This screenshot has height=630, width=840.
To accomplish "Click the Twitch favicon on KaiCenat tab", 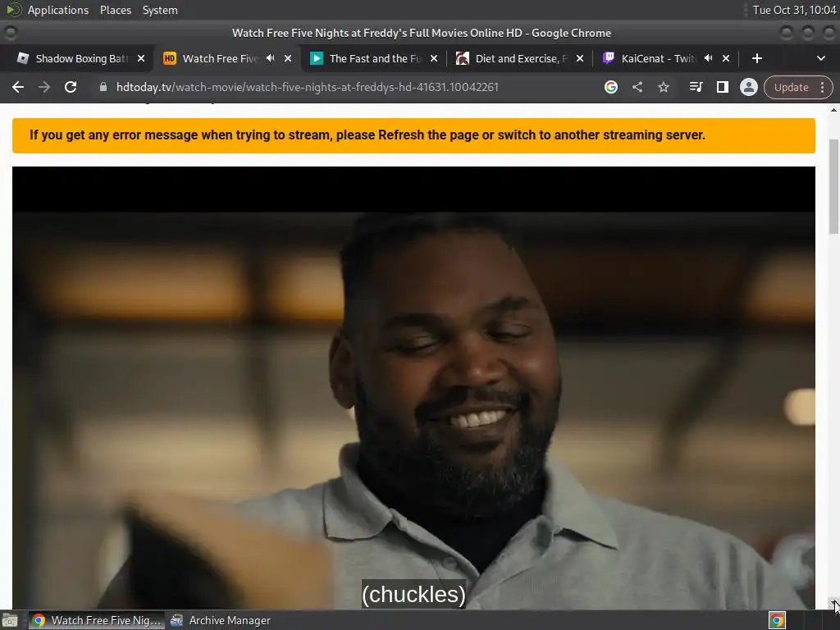I will click(x=608, y=58).
